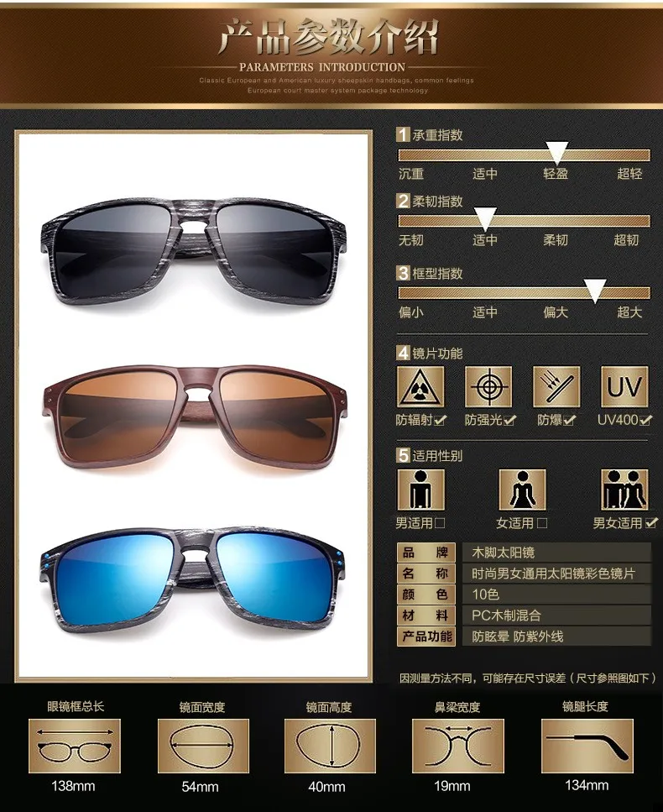Click the 19mm measurement text
663x812 pixels.
(452, 786)
